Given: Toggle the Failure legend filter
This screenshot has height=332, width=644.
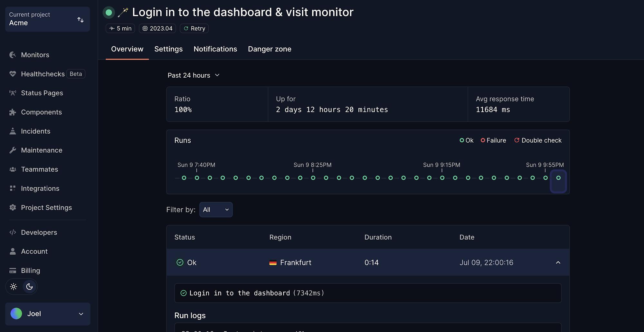Looking at the screenshot, I should 493,140.
